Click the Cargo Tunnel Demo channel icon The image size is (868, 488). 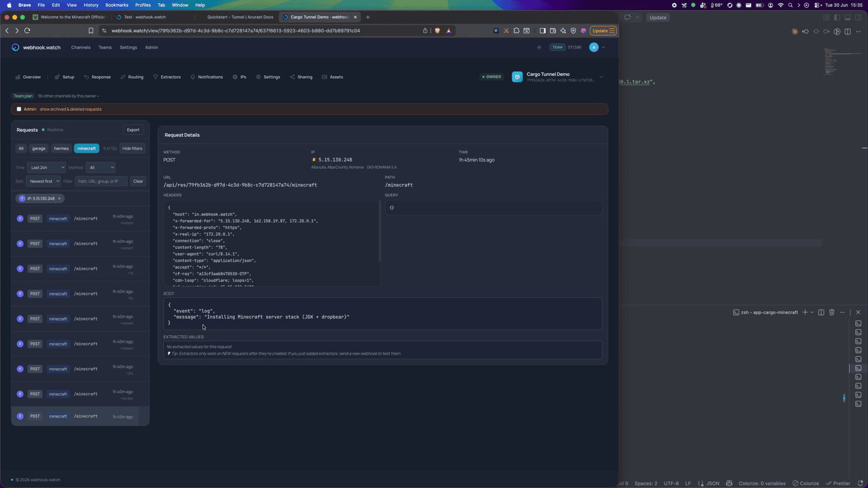517,77
